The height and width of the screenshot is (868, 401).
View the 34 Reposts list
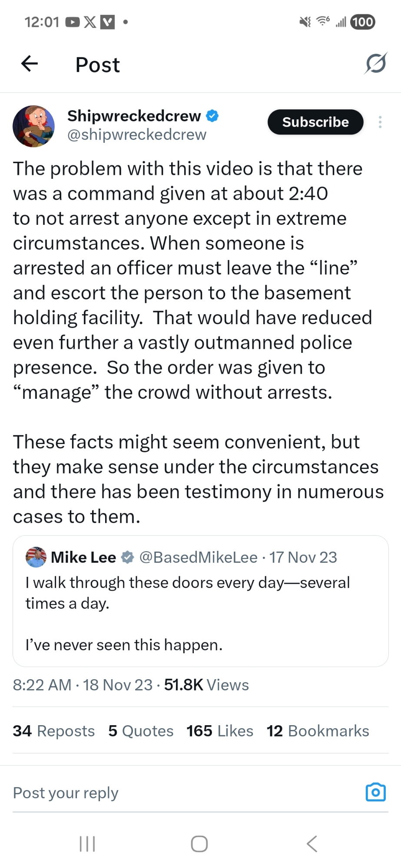[x=53, y=731]
